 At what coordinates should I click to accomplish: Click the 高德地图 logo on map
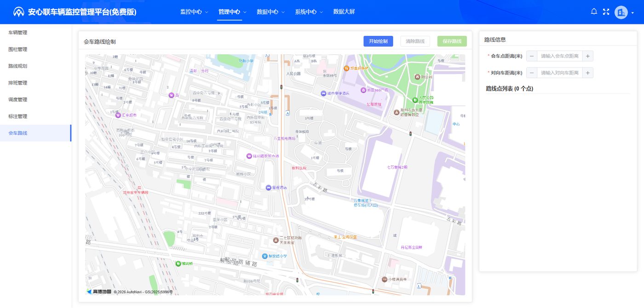(x=99, y=291)
